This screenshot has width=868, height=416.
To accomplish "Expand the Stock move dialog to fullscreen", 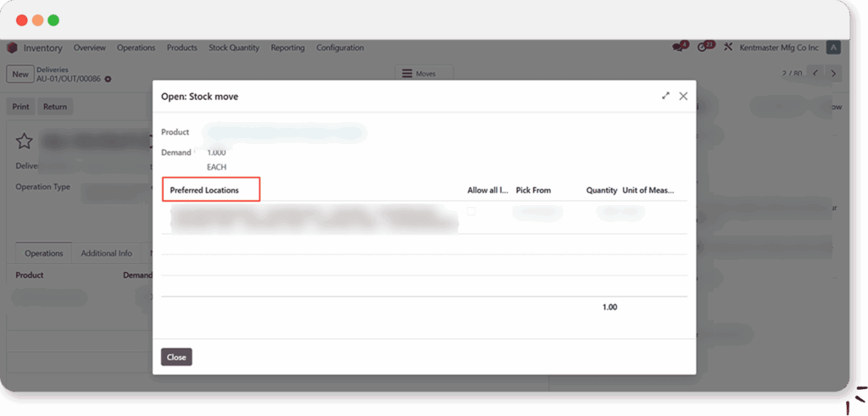I will [x=666, y=97].
